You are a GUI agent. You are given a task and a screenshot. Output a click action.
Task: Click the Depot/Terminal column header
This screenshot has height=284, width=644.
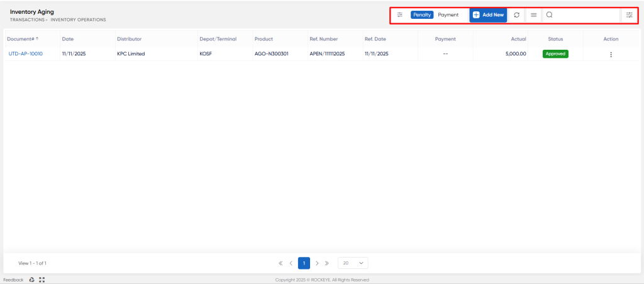(x=218, y=39)
